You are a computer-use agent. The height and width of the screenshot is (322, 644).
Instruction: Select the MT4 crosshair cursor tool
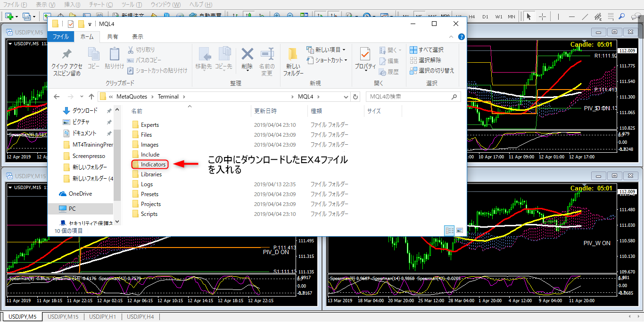tap(542, 17)
